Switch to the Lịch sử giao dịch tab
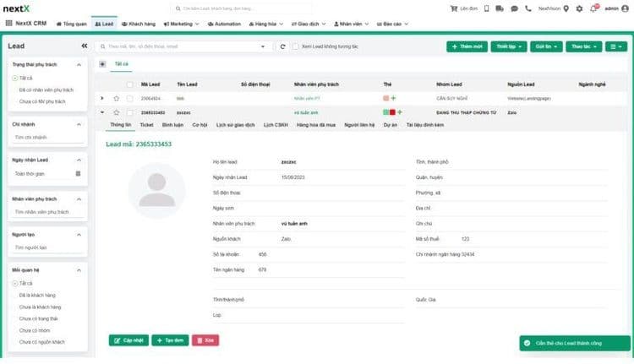This screenshot has height=364, width=634. pyautogui.click(x=234, y=124)
